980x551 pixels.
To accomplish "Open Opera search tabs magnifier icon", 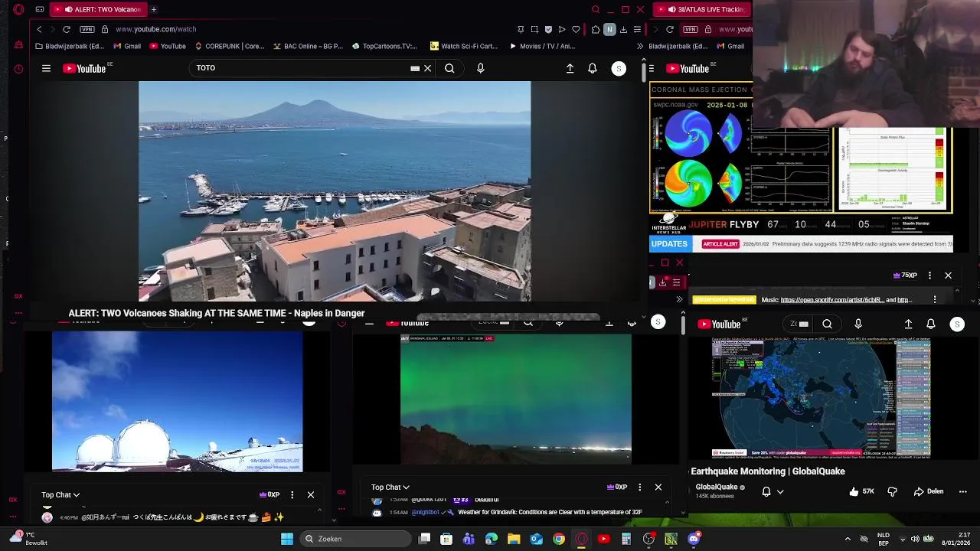I will tap(596, 9).
